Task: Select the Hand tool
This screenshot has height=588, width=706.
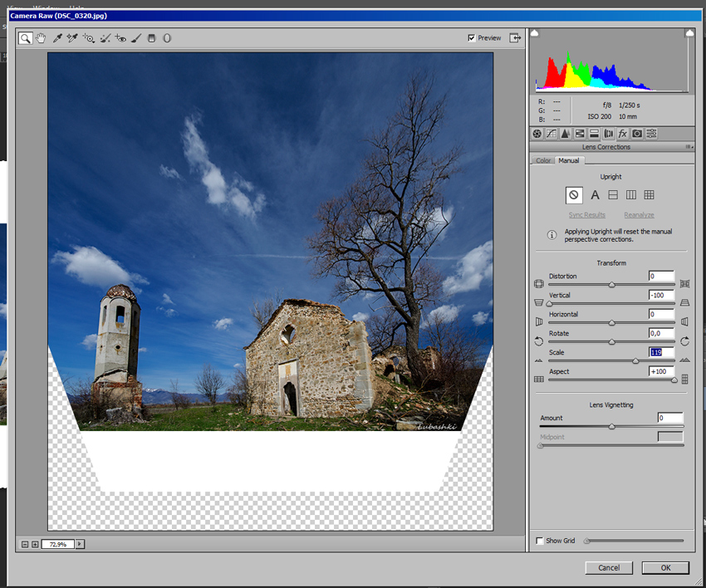Action: [x=41, y=38]
